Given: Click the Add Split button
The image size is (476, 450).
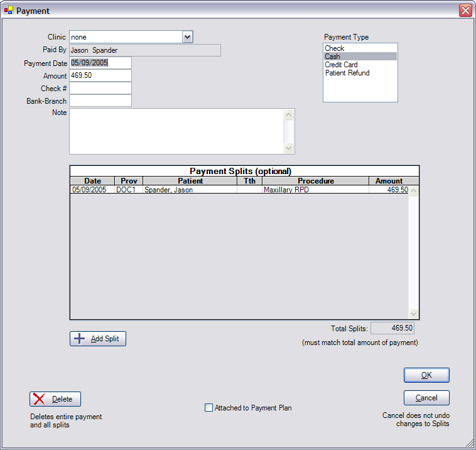Looking at the screenshot, I should point(98,339).
